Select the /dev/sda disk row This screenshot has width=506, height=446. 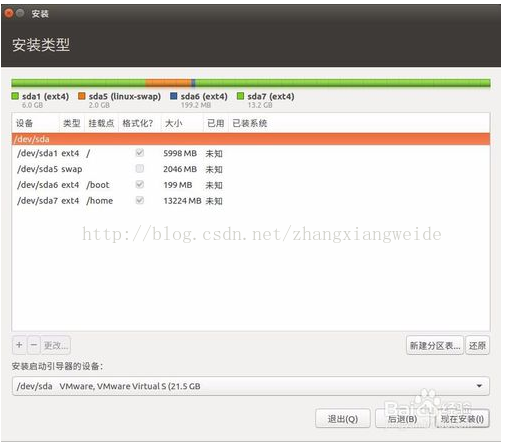251,139
